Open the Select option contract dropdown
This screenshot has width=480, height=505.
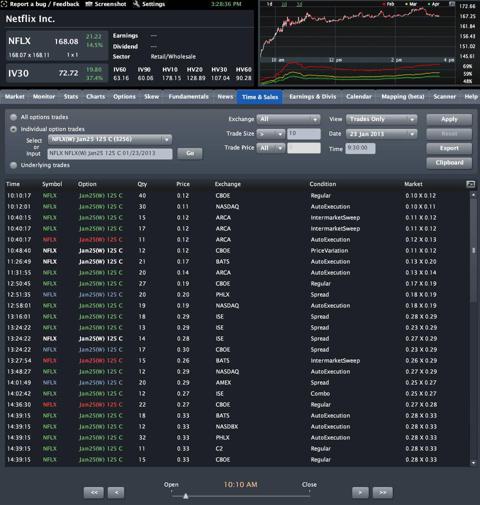click(110, 139)
